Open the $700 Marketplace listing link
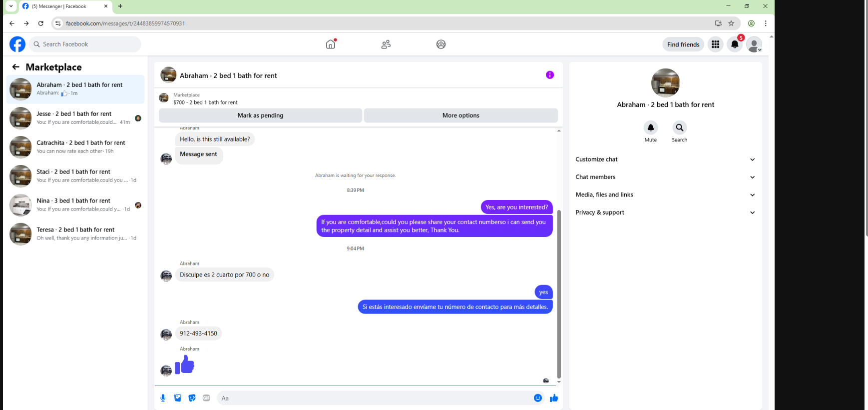The width and height of the screenshot is (868, 410). (205, 102)
